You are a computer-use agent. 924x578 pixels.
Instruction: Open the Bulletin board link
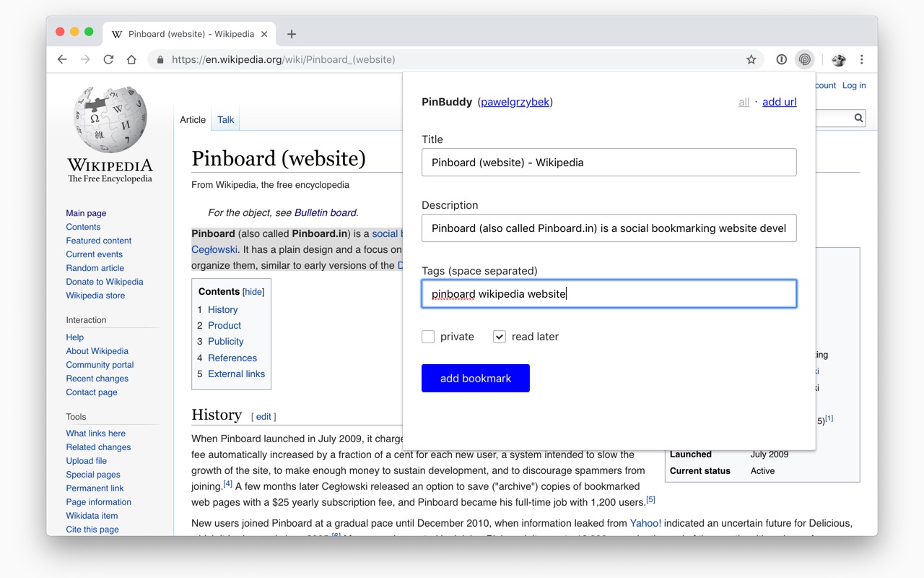pos(325,212)
